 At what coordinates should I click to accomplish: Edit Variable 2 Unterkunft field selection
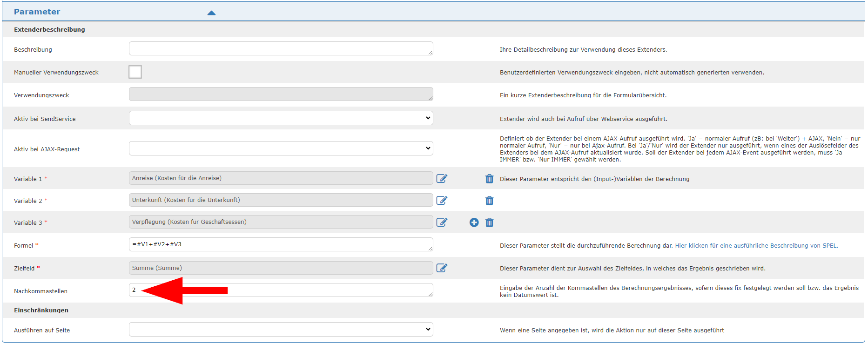coord(442,201)
